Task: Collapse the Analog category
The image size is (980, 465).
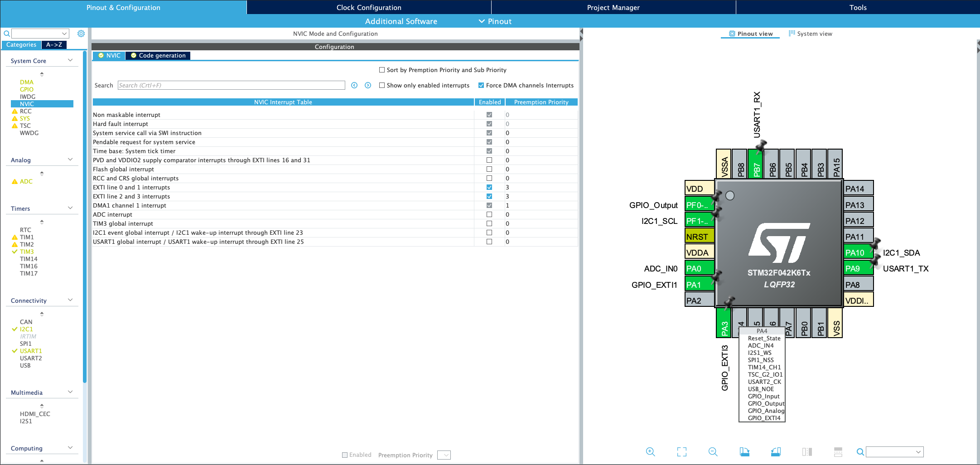Action: [x=70, y=160]
